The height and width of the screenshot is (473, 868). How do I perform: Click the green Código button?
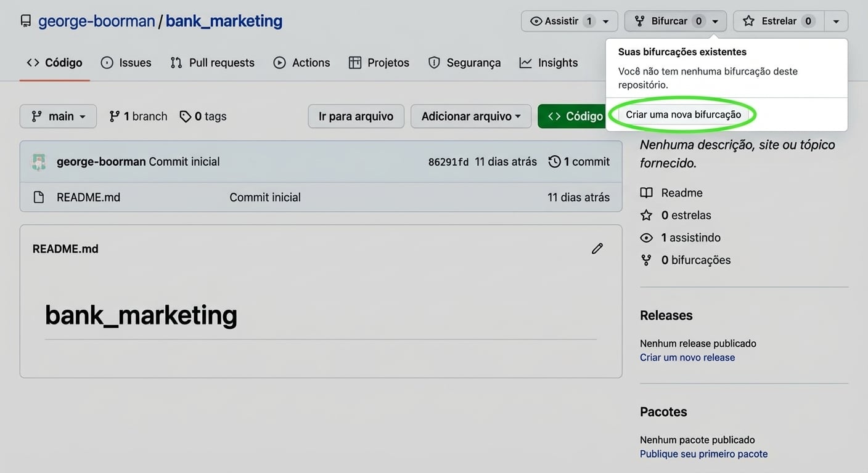[x=572, y=116]
